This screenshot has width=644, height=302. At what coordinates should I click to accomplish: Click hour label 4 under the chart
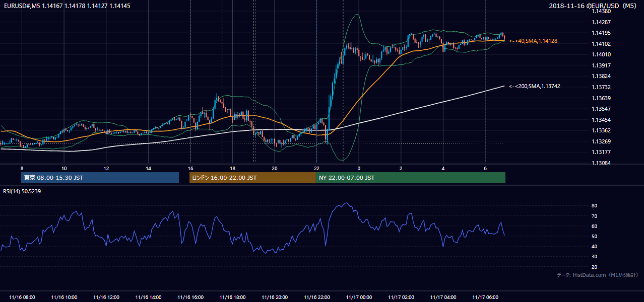(x=443, y=168)
